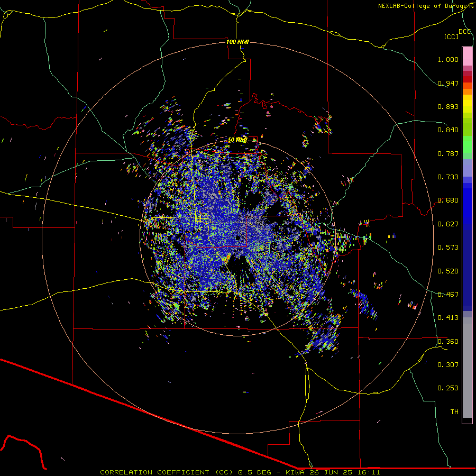Select the 0.467 scale value
Image resolution: width=476 pixels, height=476 pixels.
[448, 295]
